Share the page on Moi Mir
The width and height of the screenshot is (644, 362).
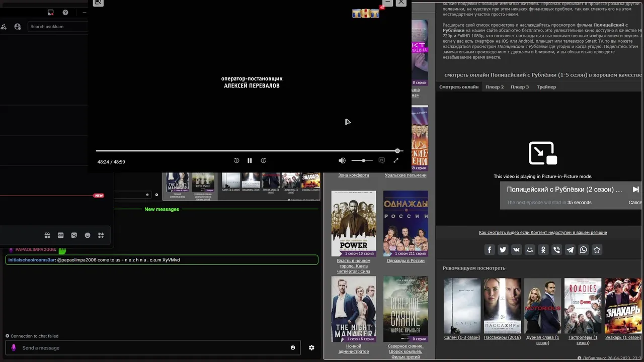pos(530,250)
